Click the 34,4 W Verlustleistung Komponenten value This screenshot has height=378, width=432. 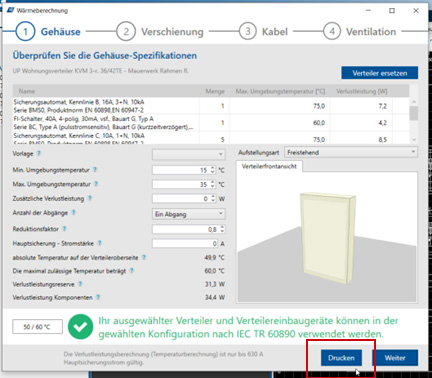(x=215, y=297)
